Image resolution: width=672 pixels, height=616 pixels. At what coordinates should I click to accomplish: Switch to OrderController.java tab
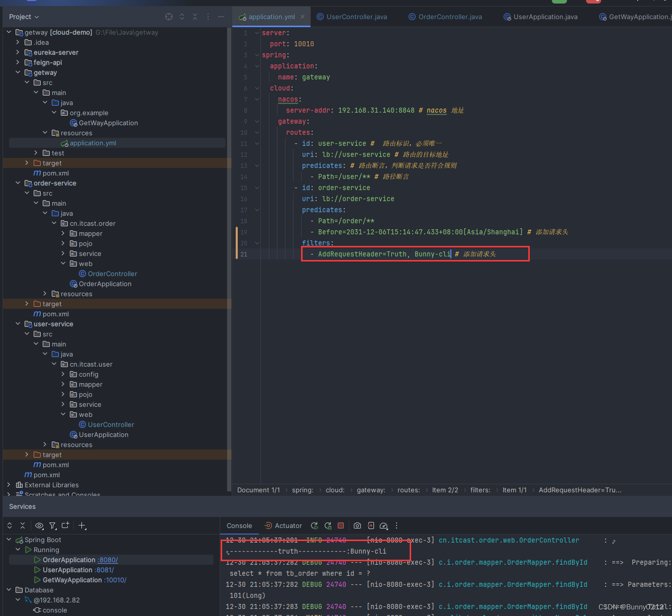(x=445, y=17)
